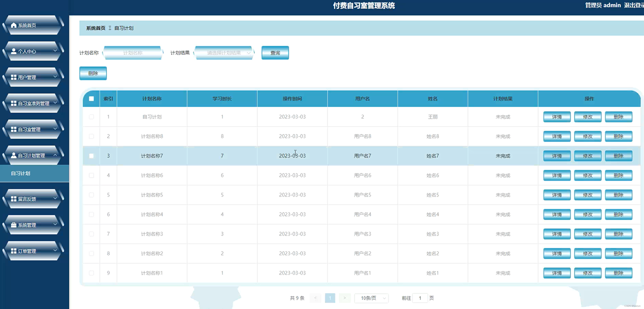Click the grid icon beside 订单管理
Image resolution: width=644 pixels, height=309 pixels.
pos(14,251)
